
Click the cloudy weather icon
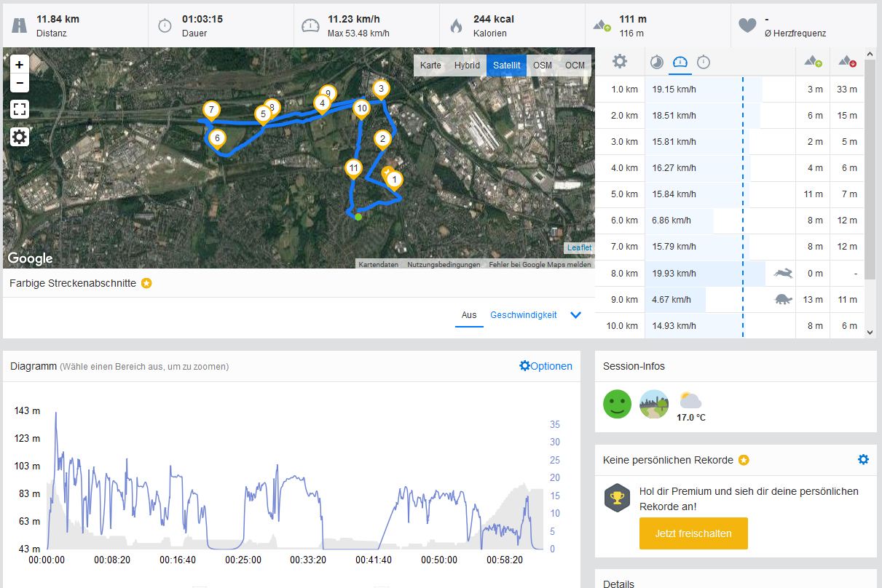pos(690,400)
